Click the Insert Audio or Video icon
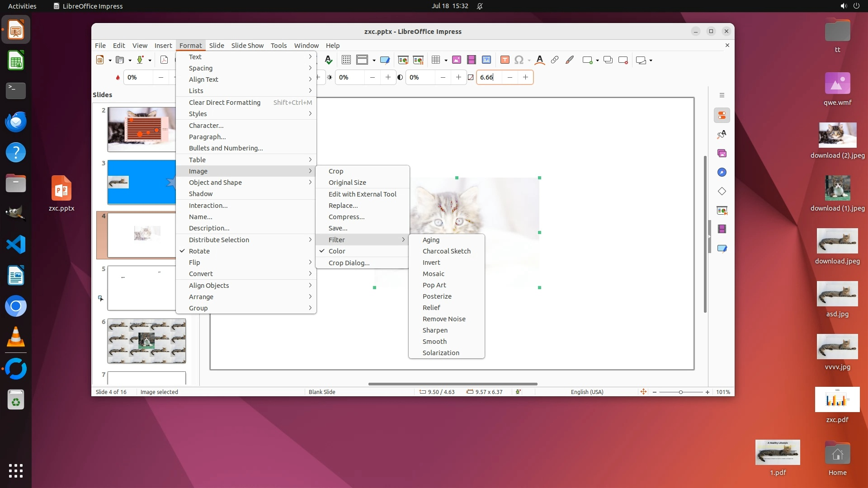Image resolution: width=868 pixels, height=488 pixels. (472, 60)
